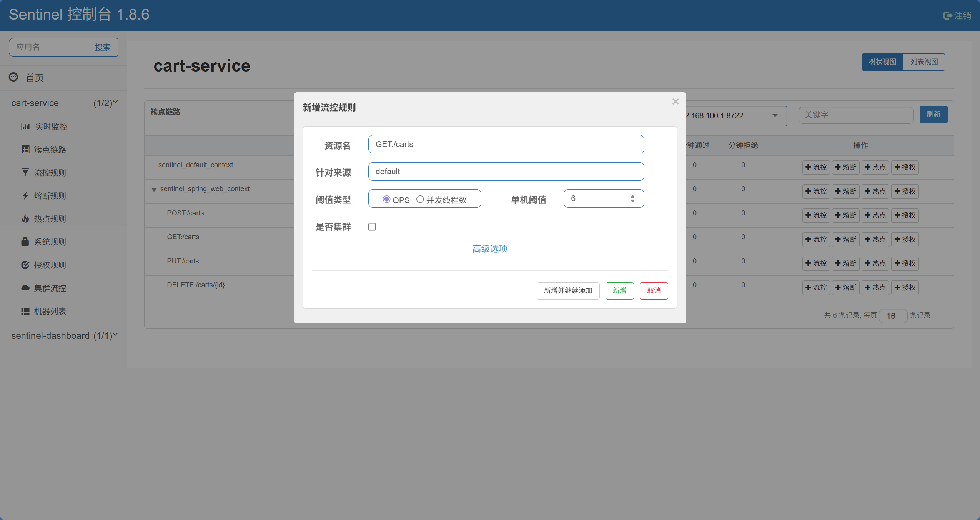This screenshot has height=520, width=980.
Task: Open the authorization rules menu item
Action: 50,265
